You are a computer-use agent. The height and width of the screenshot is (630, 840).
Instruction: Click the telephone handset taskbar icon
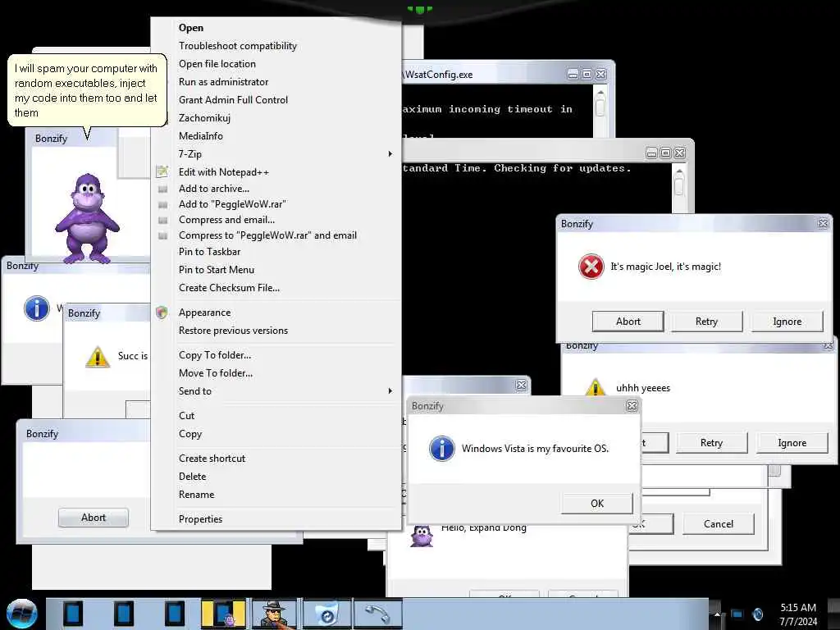click(x=377, y=614)
